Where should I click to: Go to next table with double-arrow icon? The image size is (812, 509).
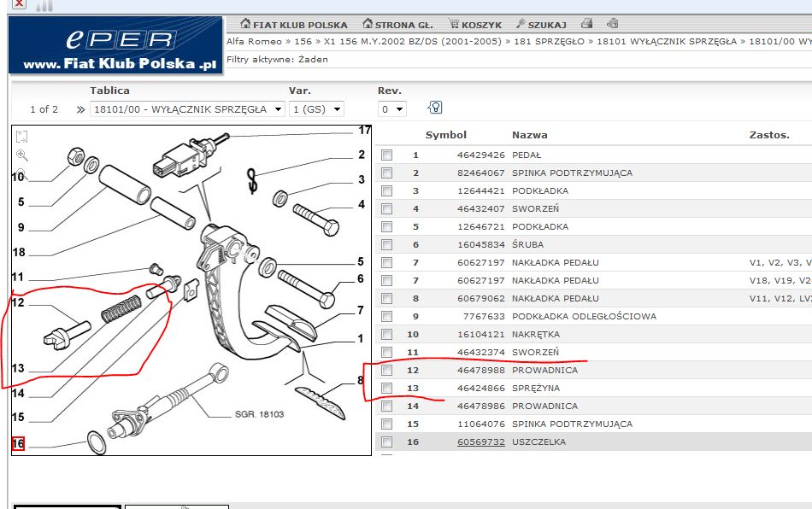pos(80,109)
